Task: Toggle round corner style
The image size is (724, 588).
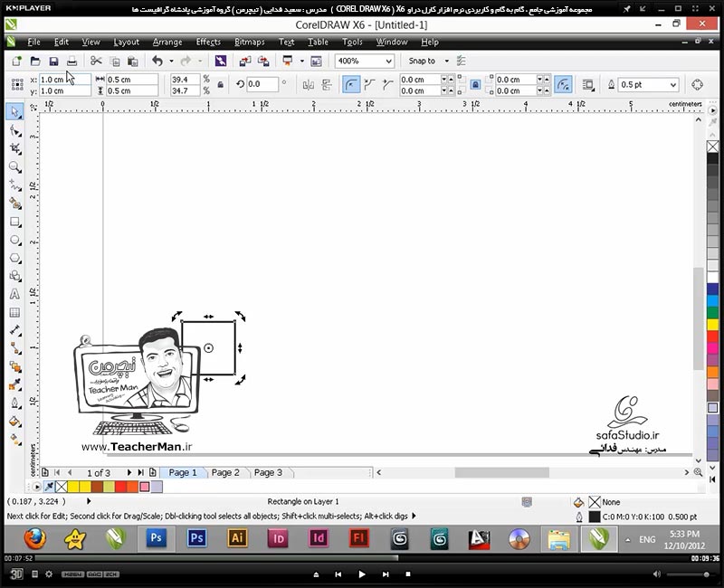Action: click(351, 84)
